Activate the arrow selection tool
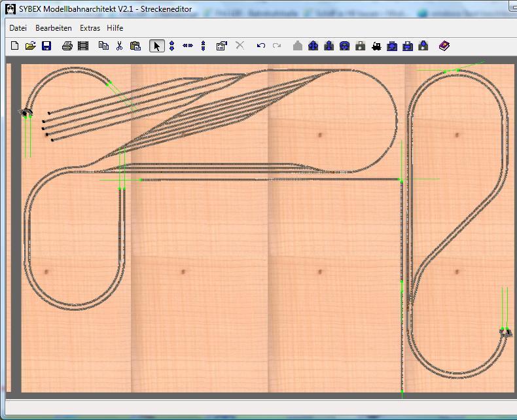 [156, 46]
